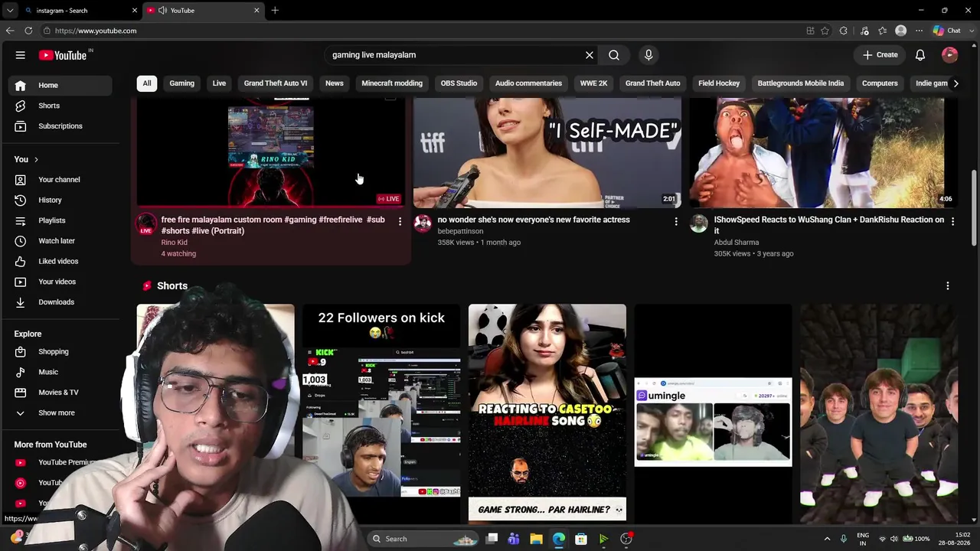Open the no wonder she's now everyone's favorite title
This screenshot has width=980, height=551.
click(534, 220)
